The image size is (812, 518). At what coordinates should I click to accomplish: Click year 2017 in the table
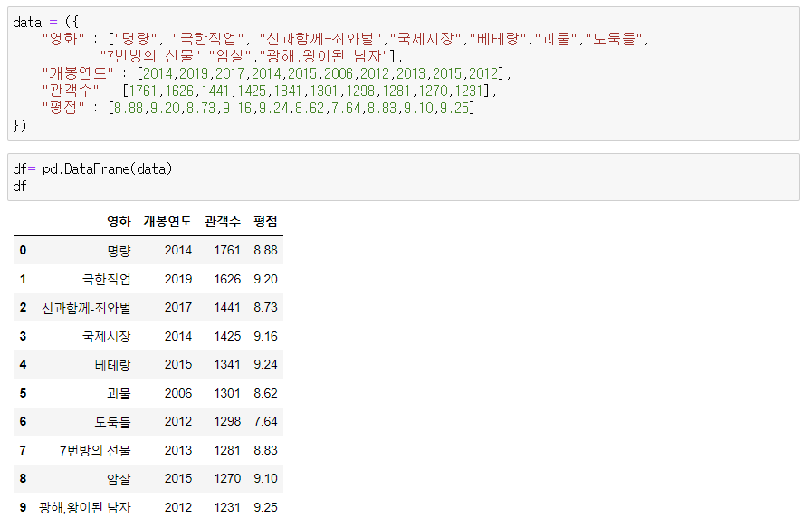coord(178,307)
